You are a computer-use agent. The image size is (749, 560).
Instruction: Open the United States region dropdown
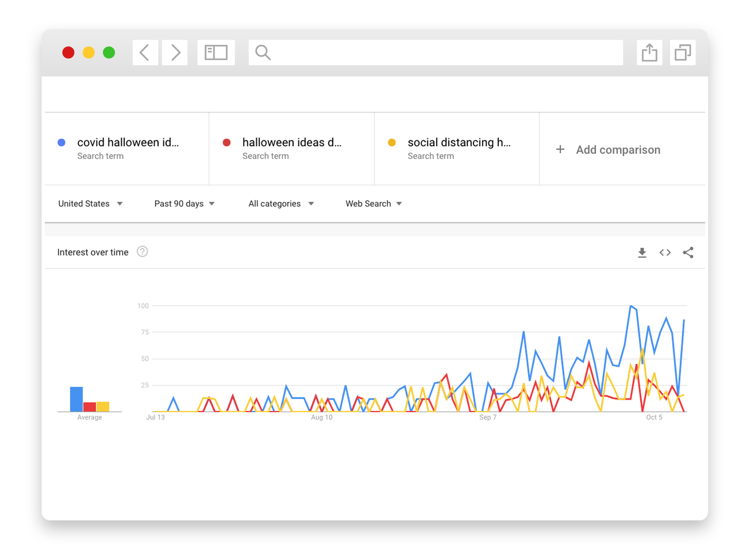(90, 204)
